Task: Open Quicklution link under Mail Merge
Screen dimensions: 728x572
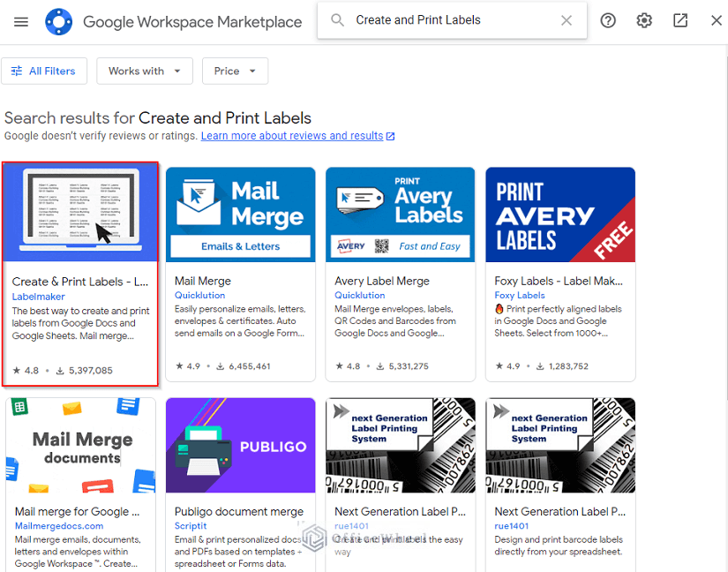Action: click(199, 296)
